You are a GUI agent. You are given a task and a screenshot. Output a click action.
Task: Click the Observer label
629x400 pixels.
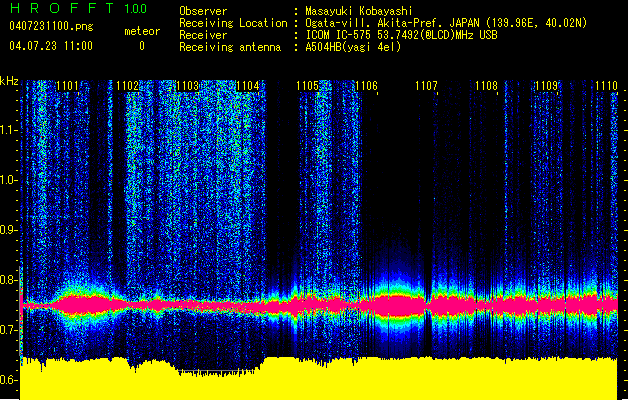(203, 11)
